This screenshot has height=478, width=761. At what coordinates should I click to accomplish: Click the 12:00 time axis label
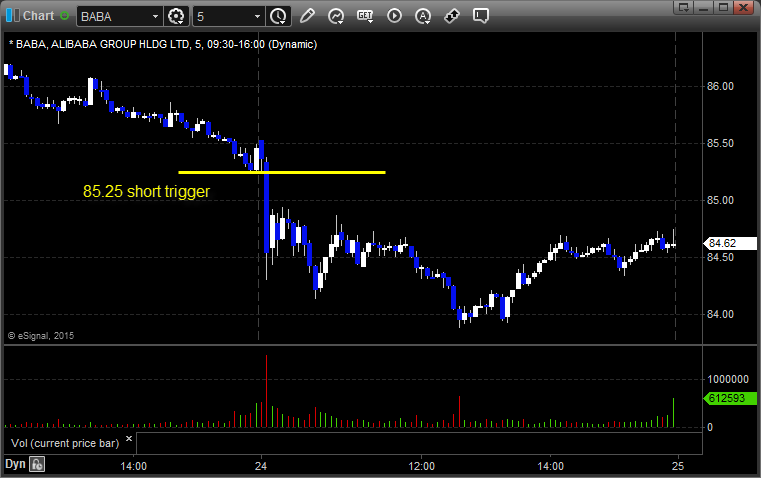pos(421,466)
